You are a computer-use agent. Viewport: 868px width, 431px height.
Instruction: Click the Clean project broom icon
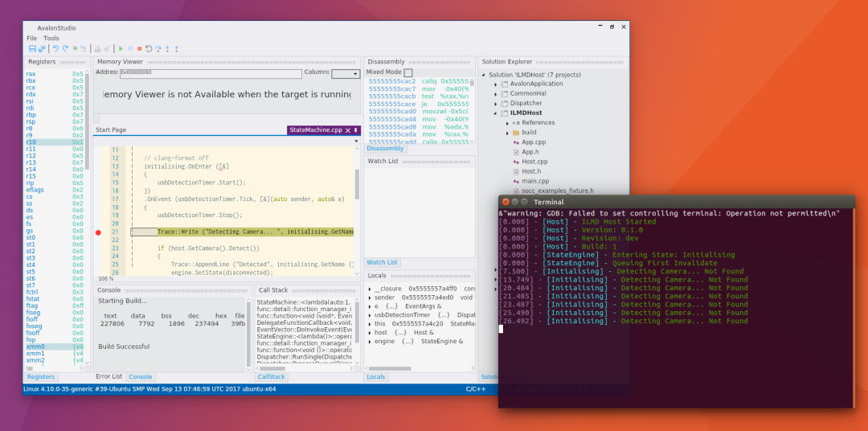coord(107,49)
